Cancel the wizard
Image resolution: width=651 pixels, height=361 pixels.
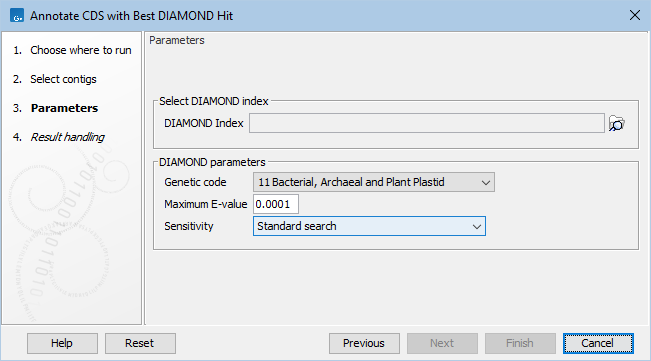pos(598,343)
